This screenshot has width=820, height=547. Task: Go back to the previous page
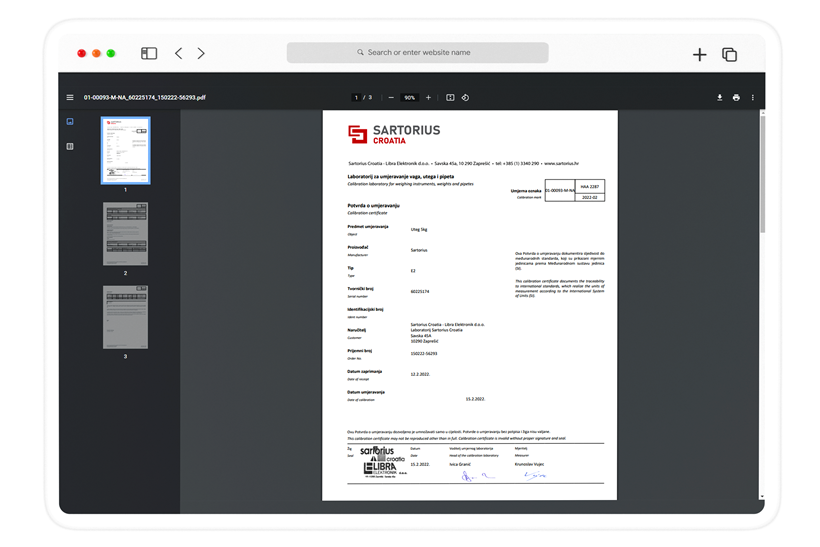(x=179, y=53)
